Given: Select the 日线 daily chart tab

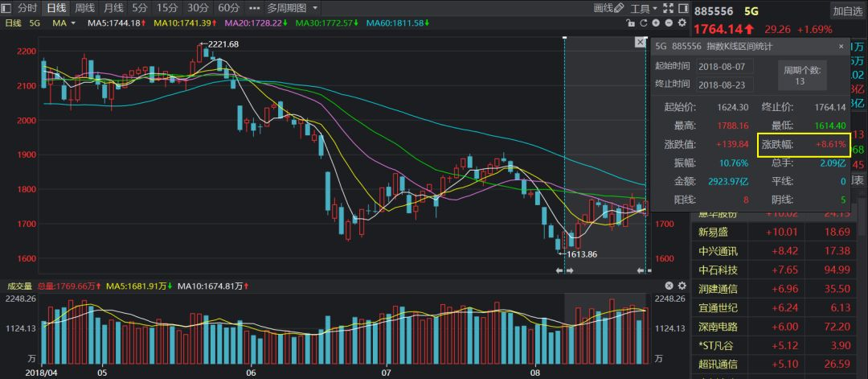Looking at the screenshot, I should coord(56,8).
